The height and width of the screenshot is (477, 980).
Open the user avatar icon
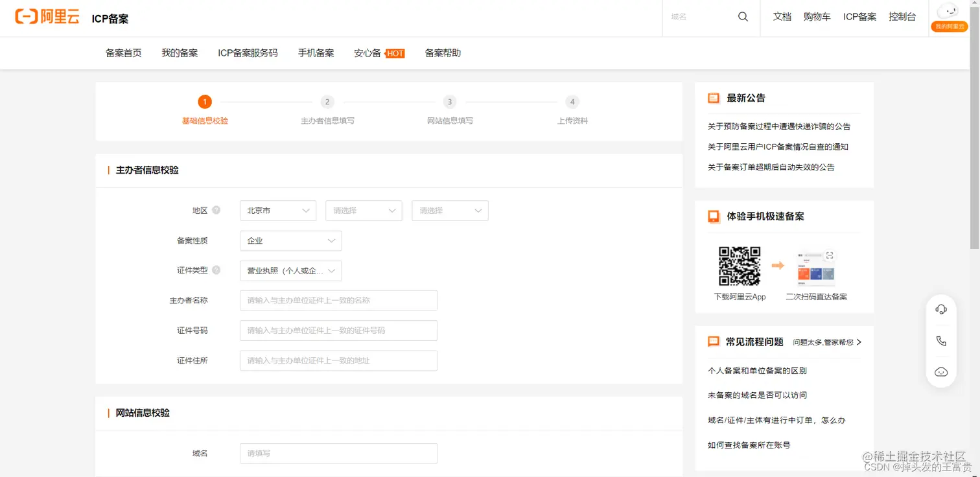click(948, 11)
